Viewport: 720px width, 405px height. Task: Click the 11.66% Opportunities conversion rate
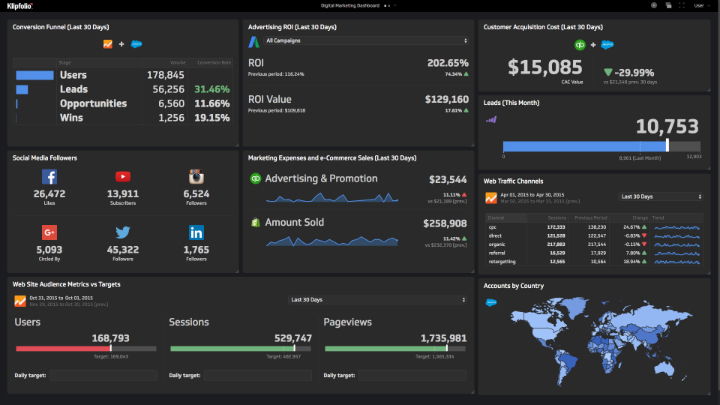pyautogui.click(x=212, y=103)
